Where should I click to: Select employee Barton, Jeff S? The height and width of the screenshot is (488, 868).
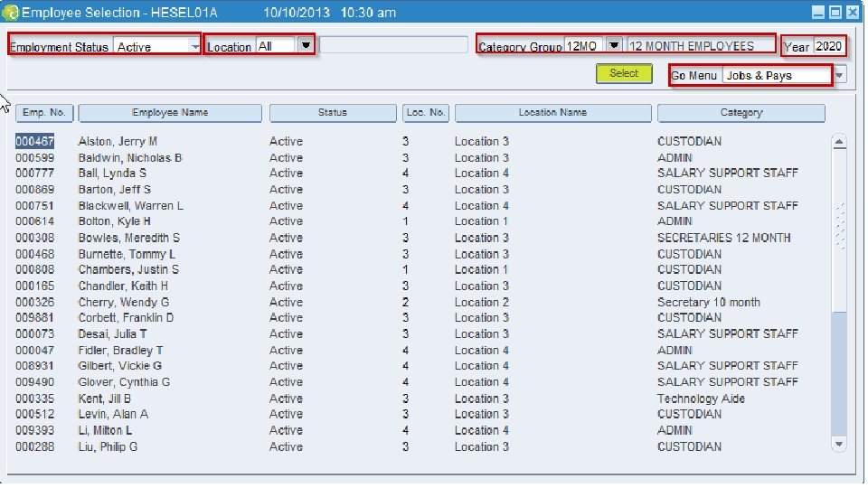[x=115, y=190]
